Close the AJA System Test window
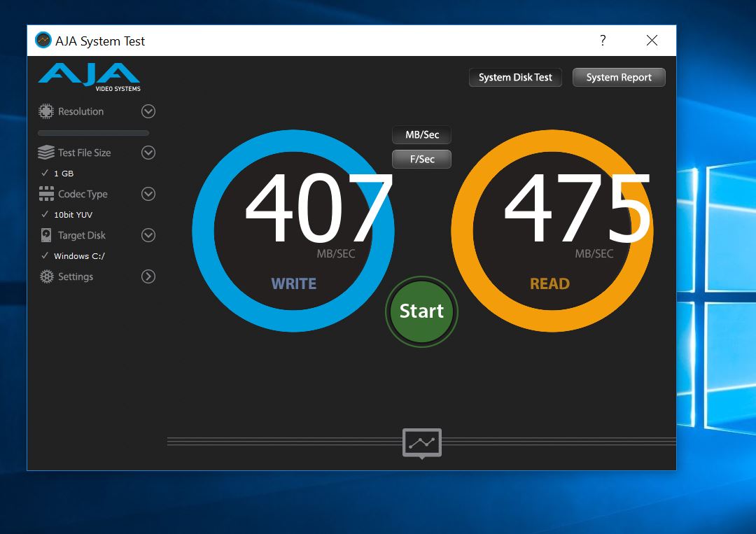The height and width of the screenshot is (534, 756). click(652, 40)
